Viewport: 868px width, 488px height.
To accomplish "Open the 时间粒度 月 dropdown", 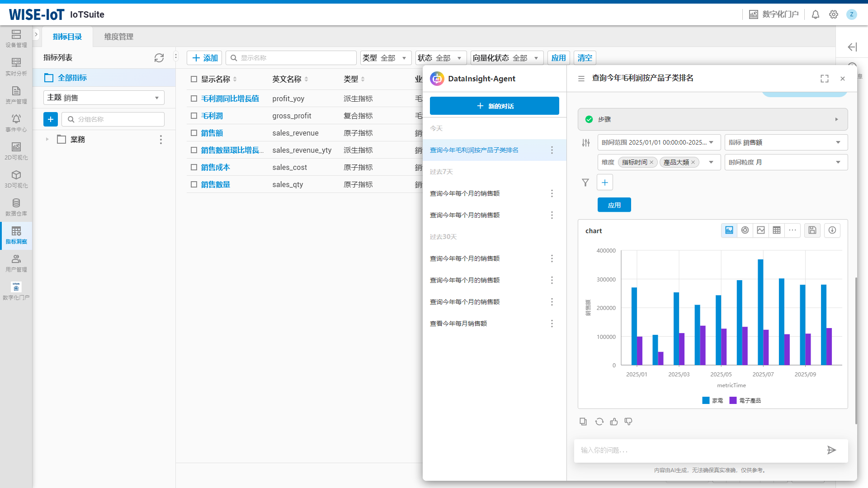I will coord(786,162).
